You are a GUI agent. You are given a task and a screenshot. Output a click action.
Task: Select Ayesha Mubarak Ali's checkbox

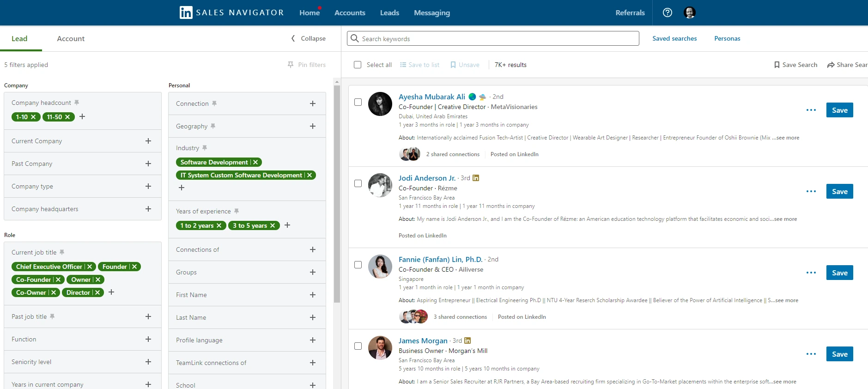pyautogui.click(x=358, y=102)
